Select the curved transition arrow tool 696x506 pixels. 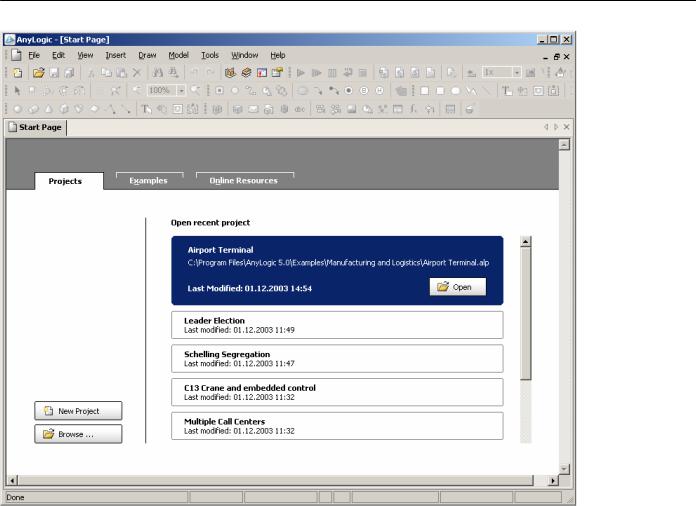(x=318, y=91)
